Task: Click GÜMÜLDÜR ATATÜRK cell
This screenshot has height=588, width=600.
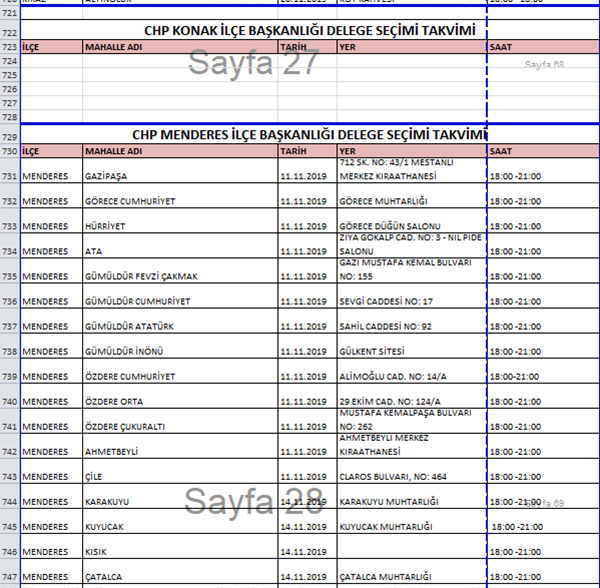Action: [x=180, y=321]
